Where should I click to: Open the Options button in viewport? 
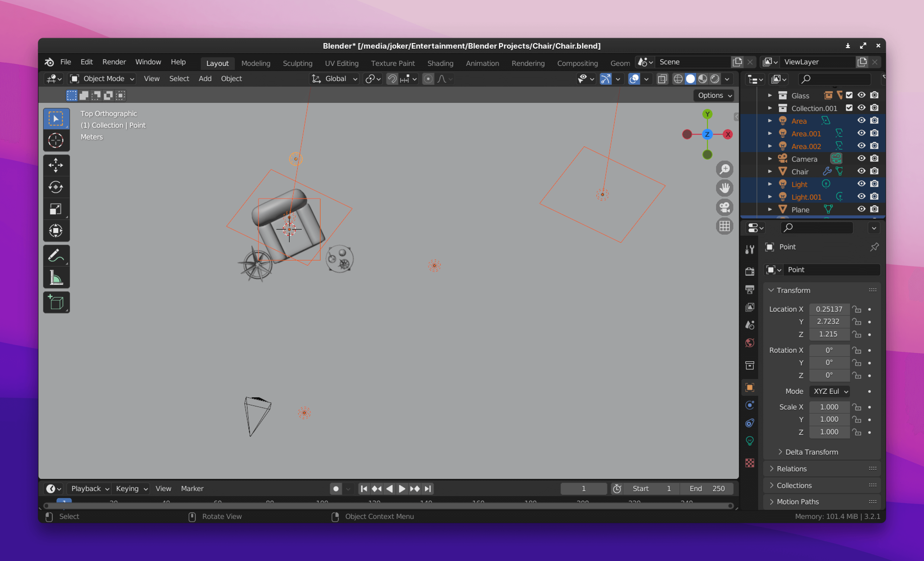[714, 95]
